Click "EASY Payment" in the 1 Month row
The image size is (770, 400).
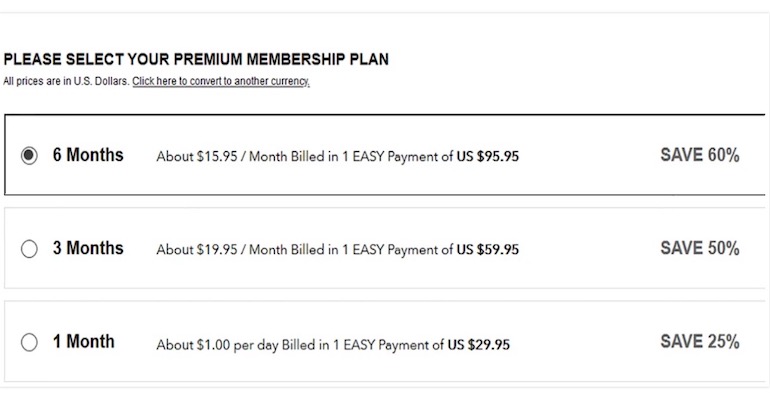(x=395, y=345)
